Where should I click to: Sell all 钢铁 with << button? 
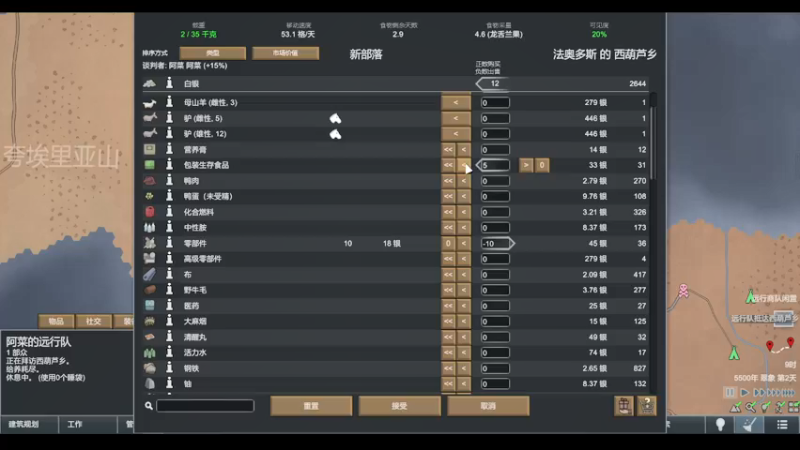point(448,368)
